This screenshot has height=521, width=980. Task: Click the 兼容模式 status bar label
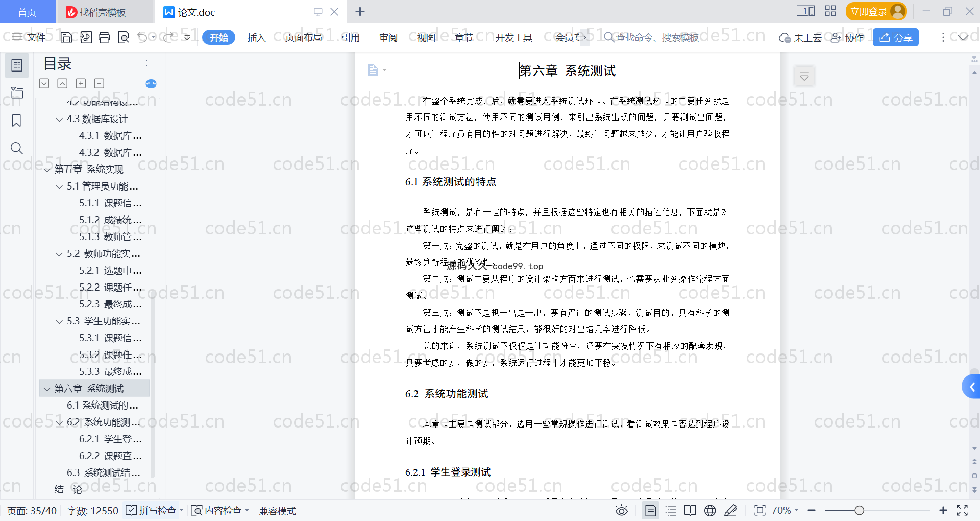(278, 511)
